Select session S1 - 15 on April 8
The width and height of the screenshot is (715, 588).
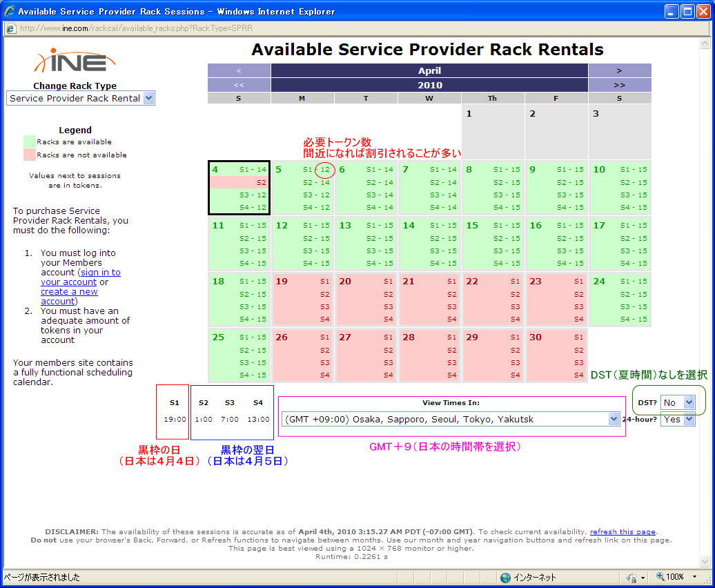(507, 170)
